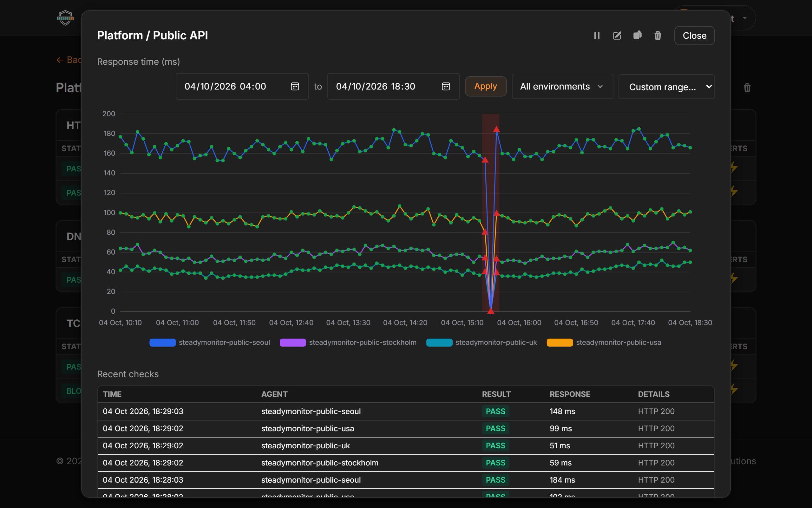Toggle steadymonitor-public-usa legend swatch

pos(560,342)
